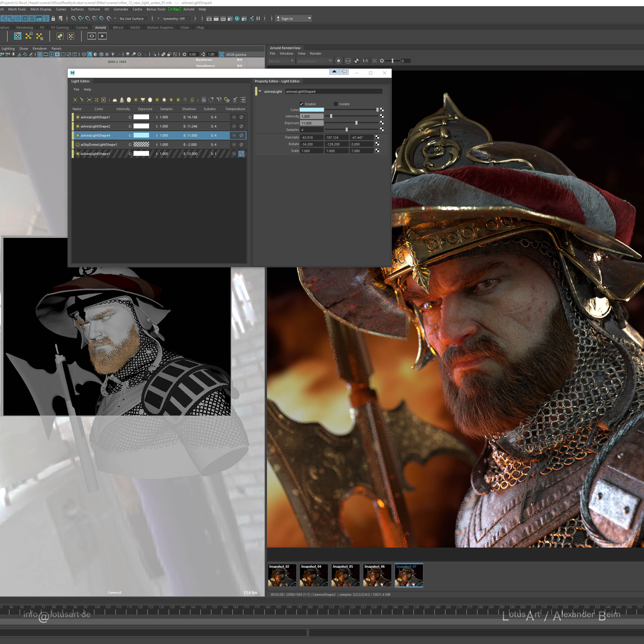Toggle enable for disabled aiAreaLightShape1 bottom row
644x644 pixels.
(241, 154)
